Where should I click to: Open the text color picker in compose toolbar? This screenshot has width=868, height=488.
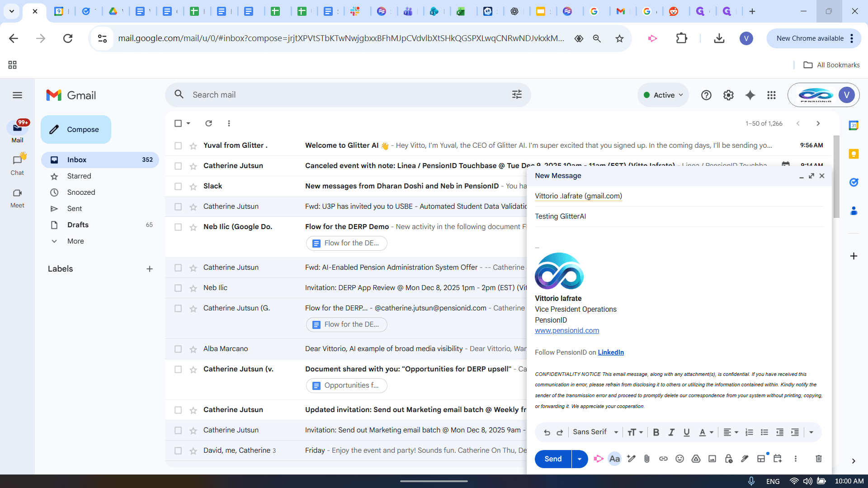click(x=706, y=432)
